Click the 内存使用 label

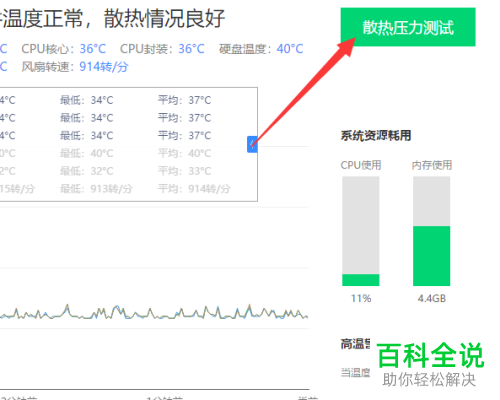click(432, 165)
